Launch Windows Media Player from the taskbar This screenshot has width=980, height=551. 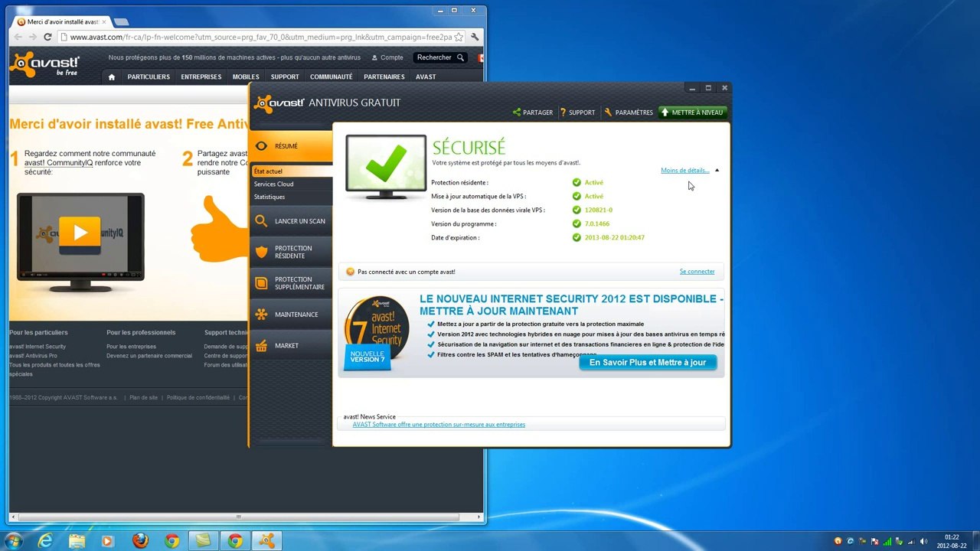(107, 541)
